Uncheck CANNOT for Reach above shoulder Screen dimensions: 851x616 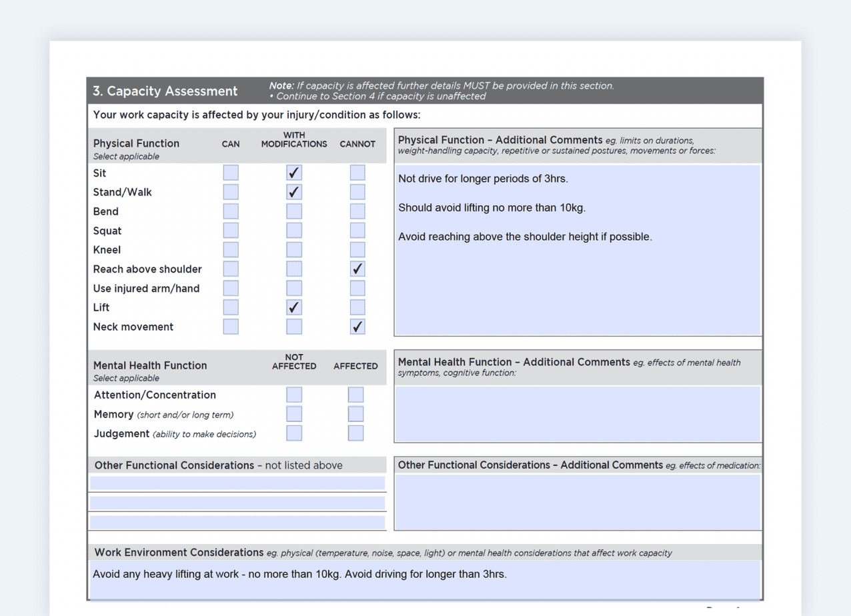[357, 268]
